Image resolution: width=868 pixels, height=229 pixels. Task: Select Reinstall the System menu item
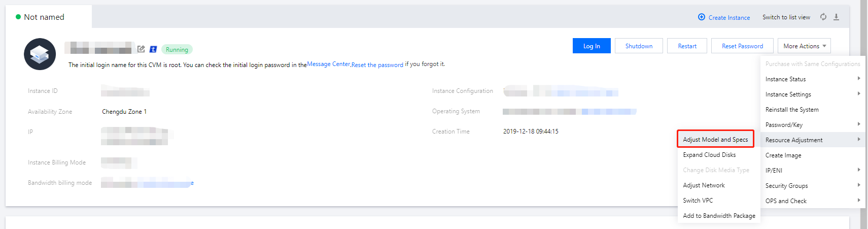tap(792, 110)
